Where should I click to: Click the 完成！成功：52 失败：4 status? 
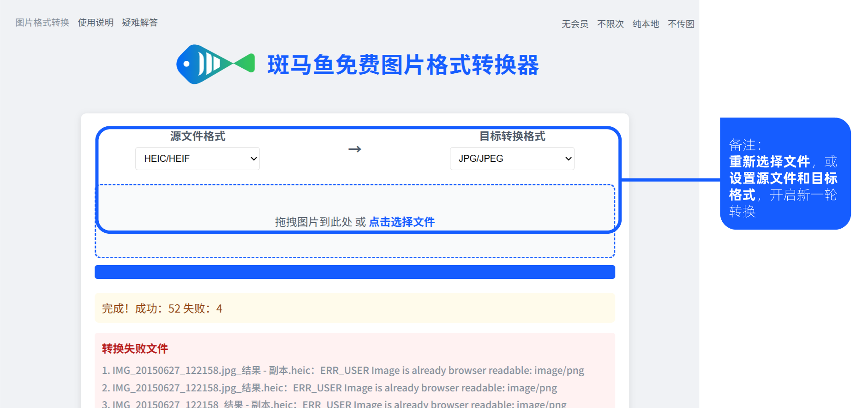point(162,308)
